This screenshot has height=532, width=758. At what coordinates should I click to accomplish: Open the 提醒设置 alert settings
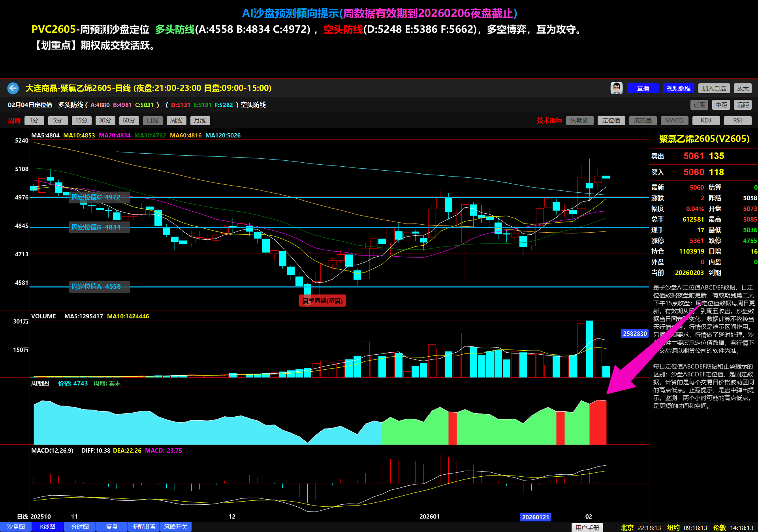coord(144,526)
